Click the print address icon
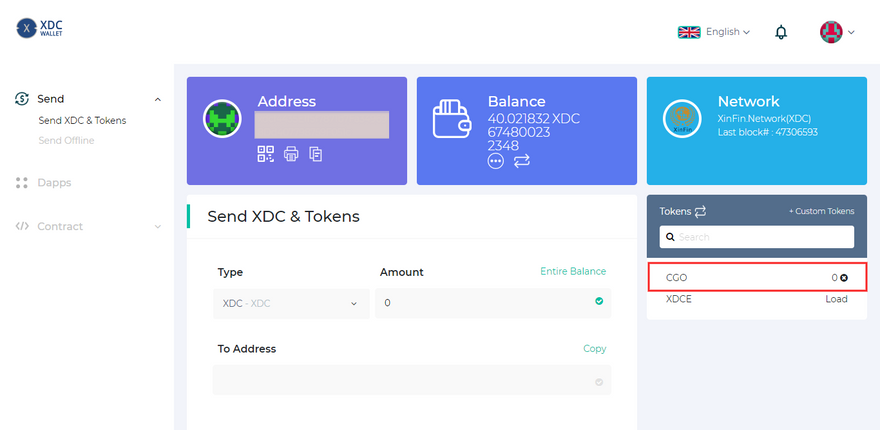Image resolution: width=880 pixels, height=430 pixels. [x=291, y=154]
